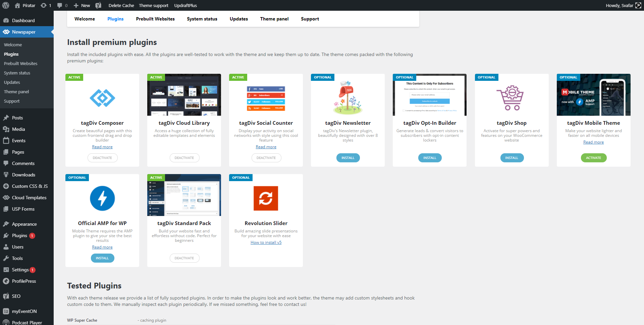Open the Updates tab
644x325 pixels.
click(x=239, y=19)
